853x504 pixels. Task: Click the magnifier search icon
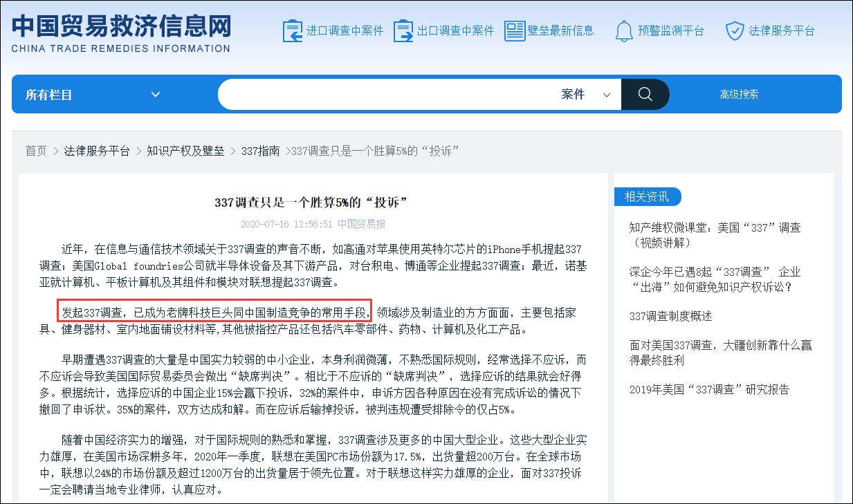pyautogui.click(x=645, y=94)
